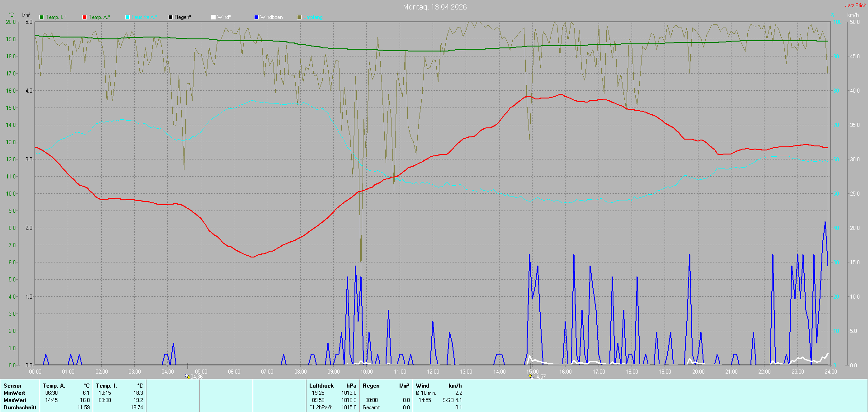Click the '24:00' time axis label
868x412 pixels.
[x=831, y=372]
